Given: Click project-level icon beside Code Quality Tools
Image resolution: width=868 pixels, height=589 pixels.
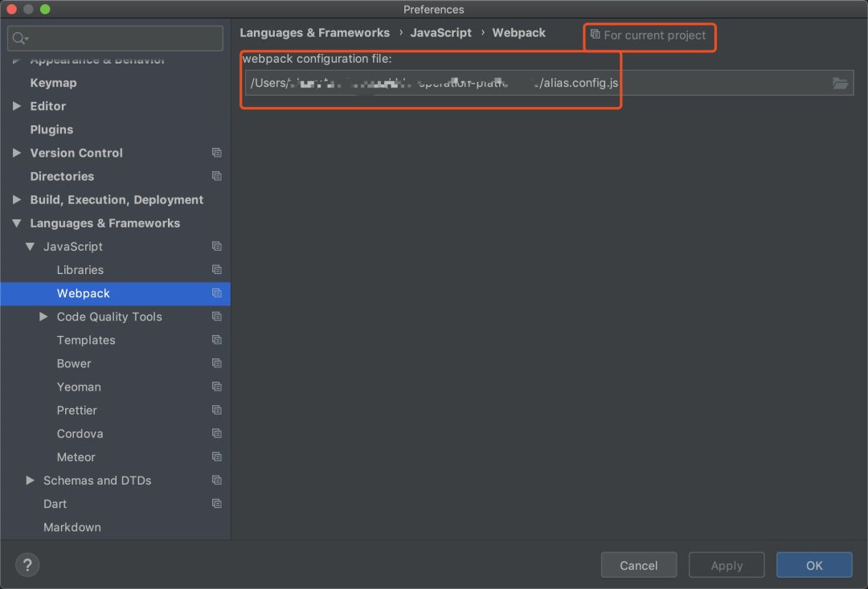Looking at the screenshot, I should click(x=216, y=317).
